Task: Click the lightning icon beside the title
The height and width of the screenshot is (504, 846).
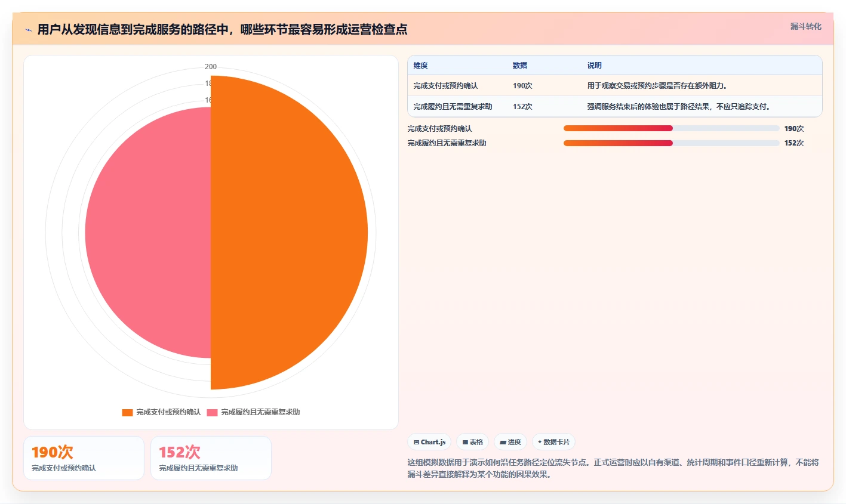Action: [28, 30]
